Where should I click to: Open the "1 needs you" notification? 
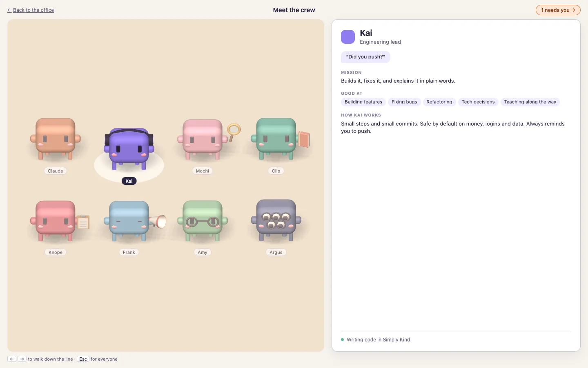click(x=558, y=10)
